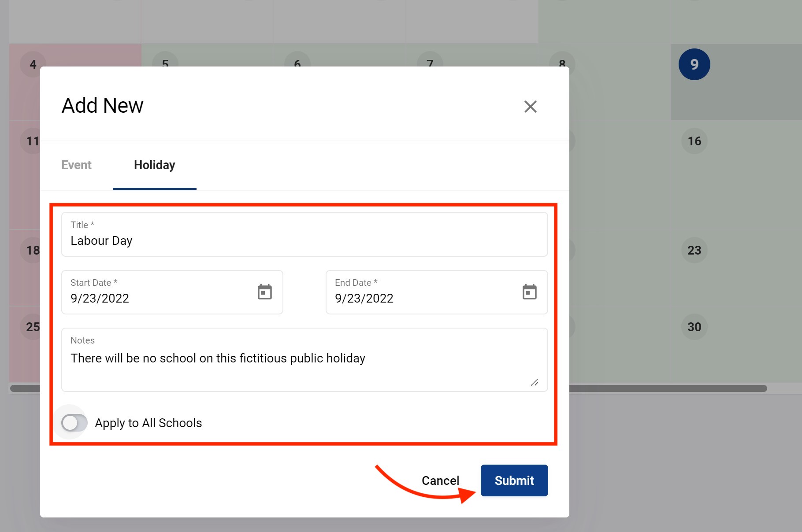Pick day 16 on the calendar

pos(694,141)
